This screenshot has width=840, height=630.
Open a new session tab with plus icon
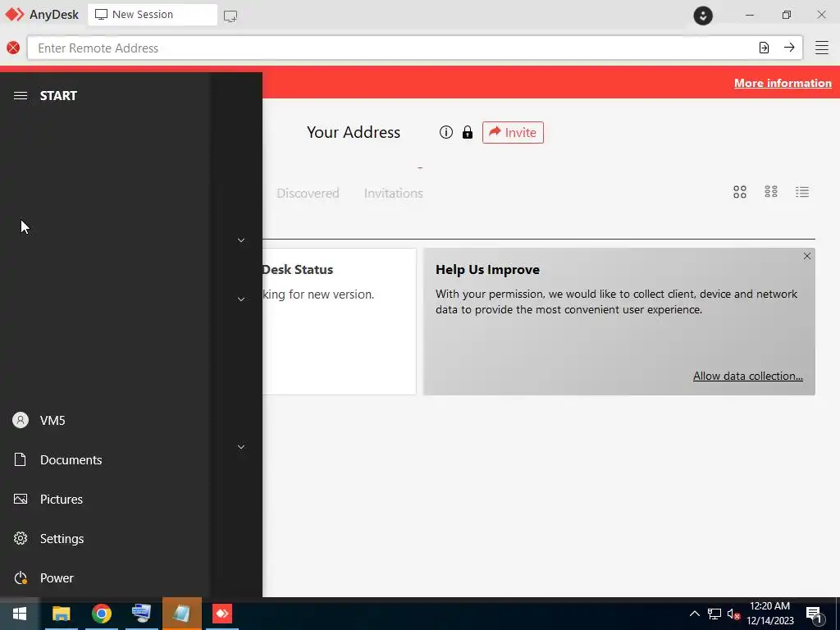tap(231, 16)
